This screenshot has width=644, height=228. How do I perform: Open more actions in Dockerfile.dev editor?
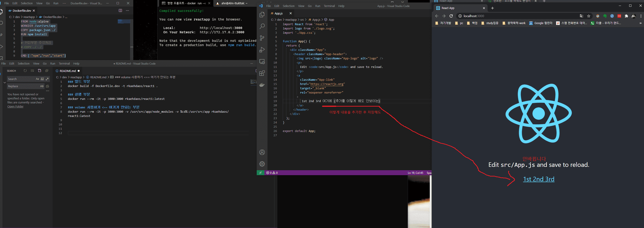tap(127, 11)
